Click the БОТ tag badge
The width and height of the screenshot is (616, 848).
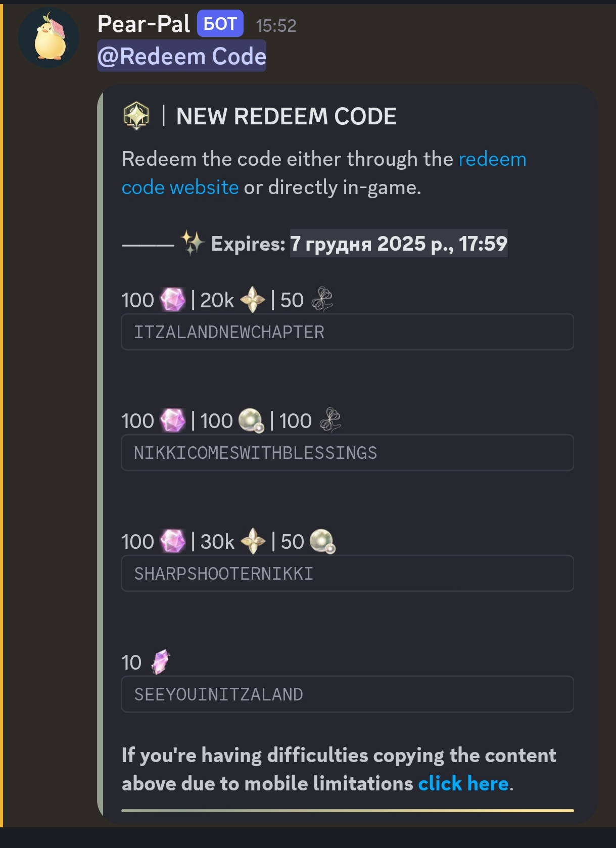pyautogui.click(x=220, y=24)
